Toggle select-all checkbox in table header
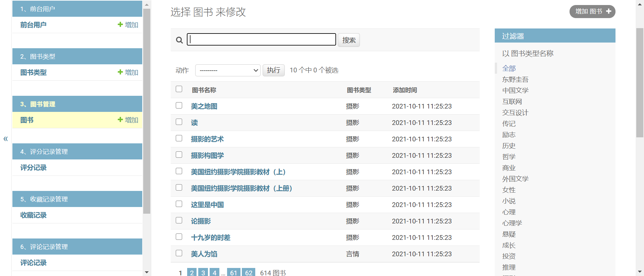This screenshot has width=644, height=276. point(179,89)
